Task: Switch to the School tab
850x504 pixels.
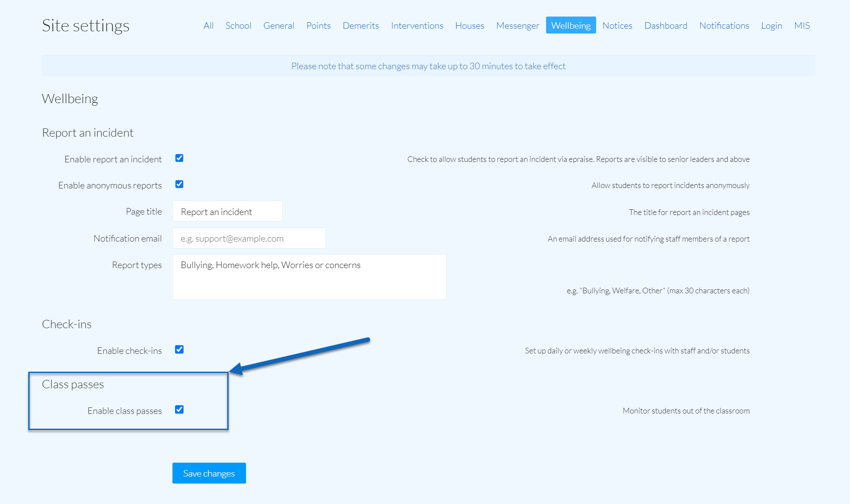Action: tap(238, 26)
